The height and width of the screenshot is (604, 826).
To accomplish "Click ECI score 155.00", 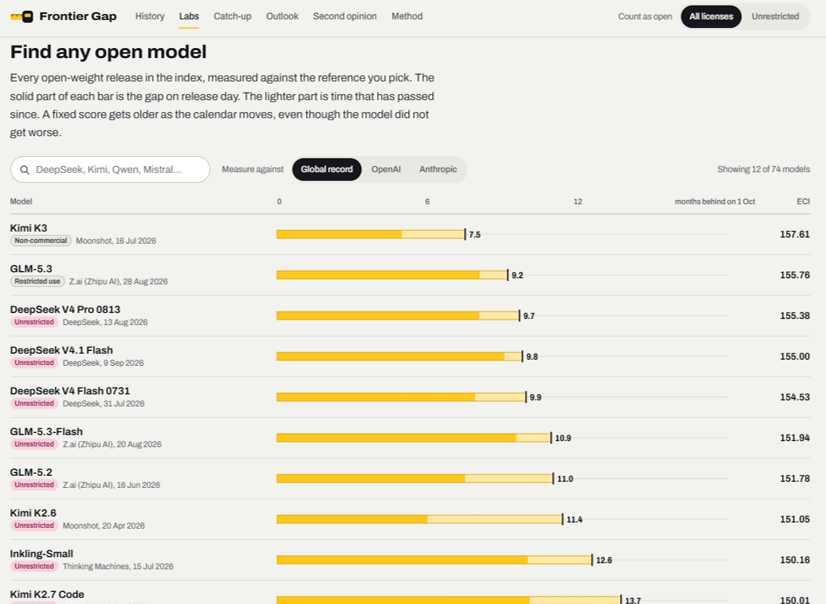I will (x=794, y=357).
